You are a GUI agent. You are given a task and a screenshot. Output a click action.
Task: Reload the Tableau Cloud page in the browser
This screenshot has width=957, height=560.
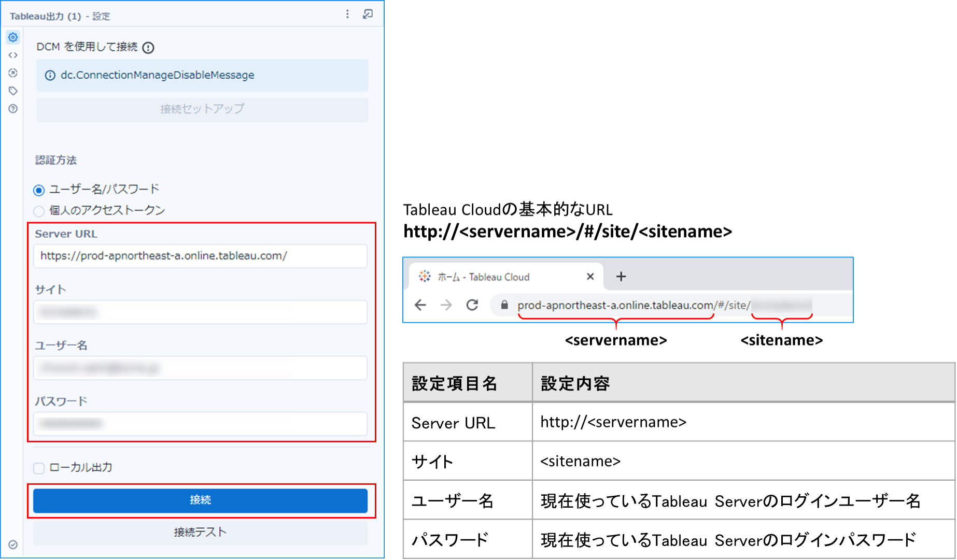[472, 305]
